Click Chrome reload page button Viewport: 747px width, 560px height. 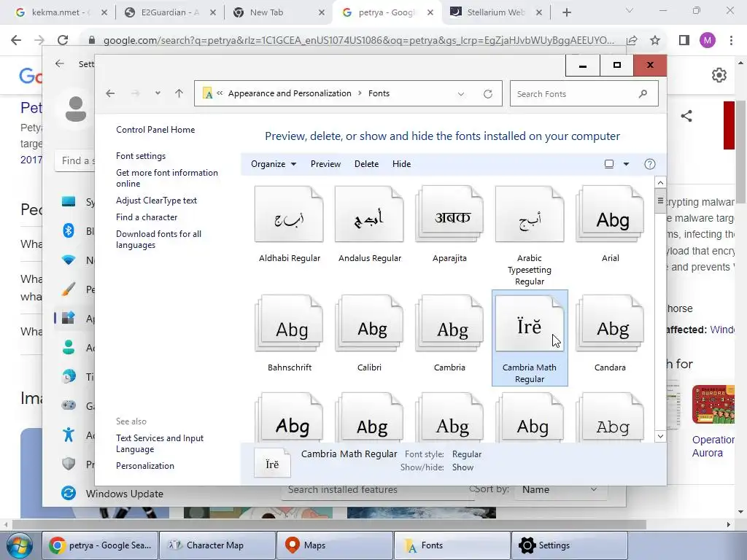coord(63,40)
